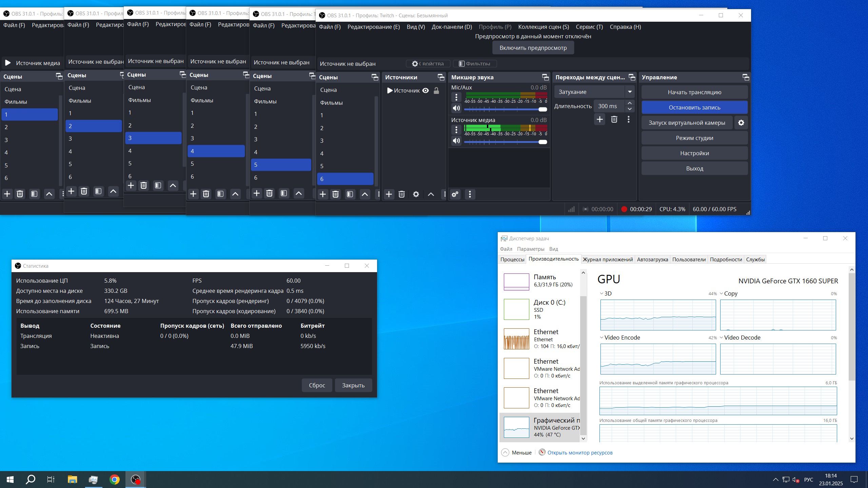Switch to the Процессы tab in Task Manager
This screenshot has height=488, width=868.
point(512,259)
